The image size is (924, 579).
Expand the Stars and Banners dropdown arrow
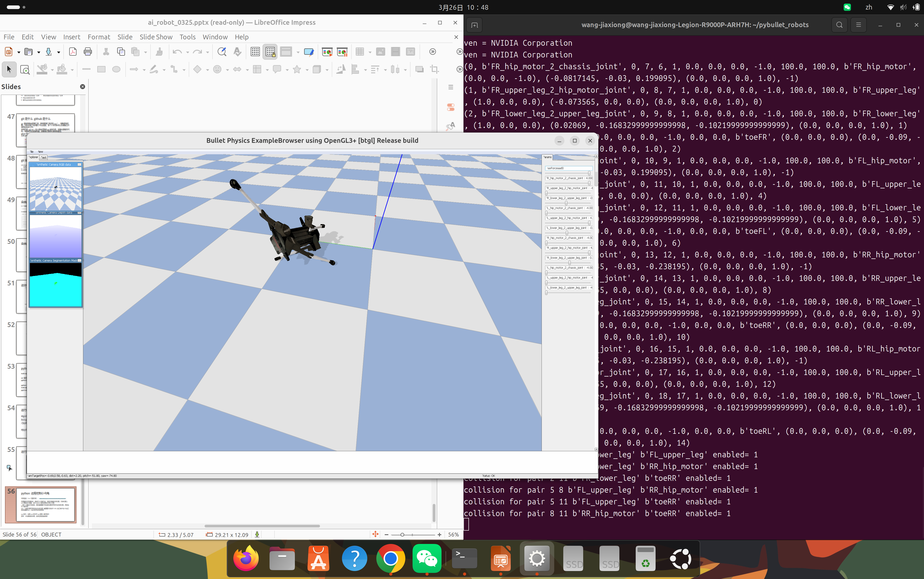[x=307, y=70]
